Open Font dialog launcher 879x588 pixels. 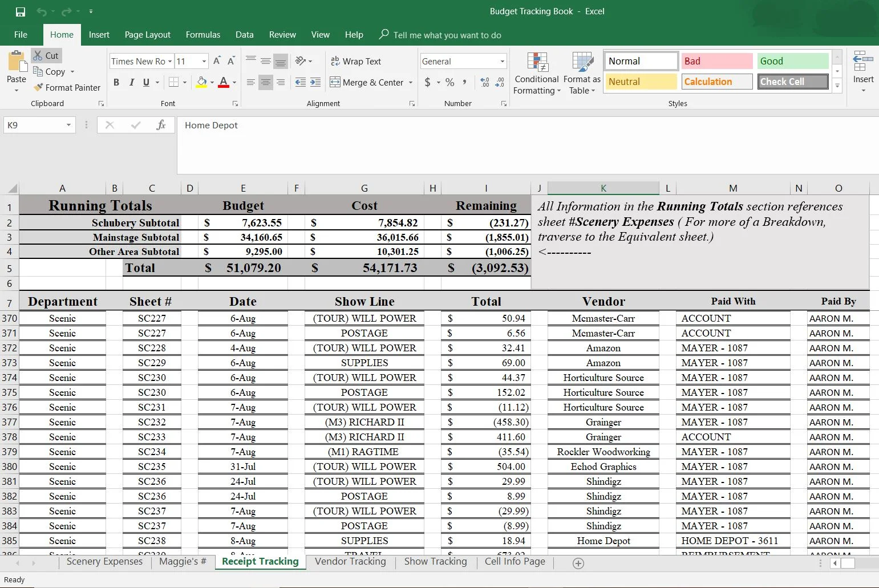[235, 104]
